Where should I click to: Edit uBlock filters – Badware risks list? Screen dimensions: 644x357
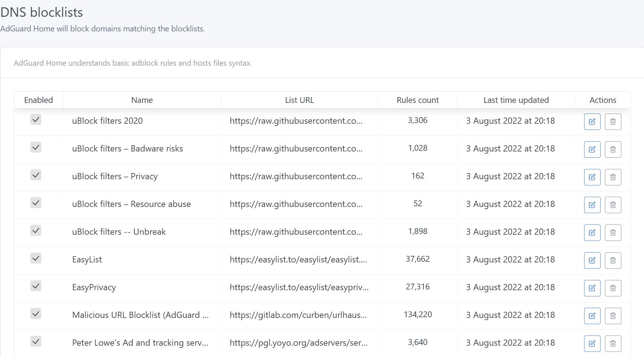592,149
